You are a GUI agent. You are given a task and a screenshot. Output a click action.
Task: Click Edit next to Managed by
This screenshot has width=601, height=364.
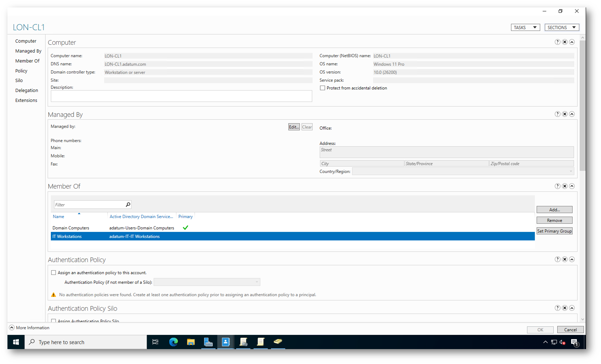coord(294,127)
